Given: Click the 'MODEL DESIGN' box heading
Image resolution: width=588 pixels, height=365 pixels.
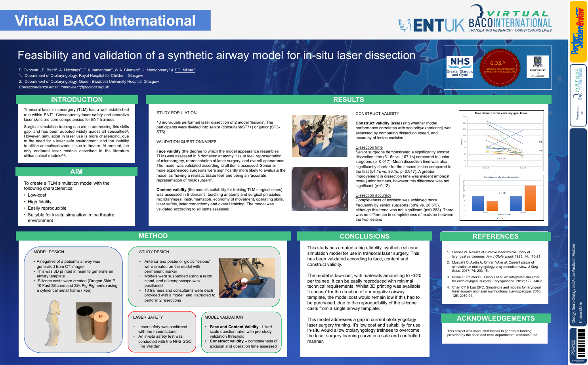Looking at the screenshot, I should coord(49,252).
